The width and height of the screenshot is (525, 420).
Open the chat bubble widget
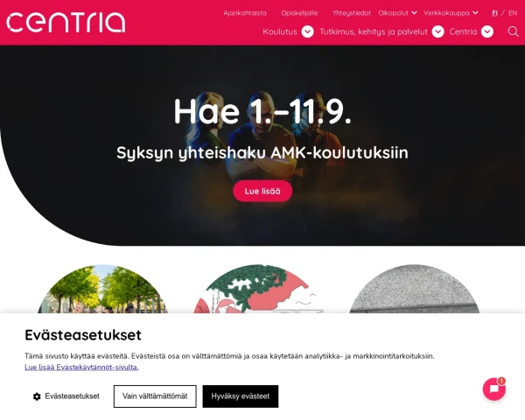tap(494, 388)
